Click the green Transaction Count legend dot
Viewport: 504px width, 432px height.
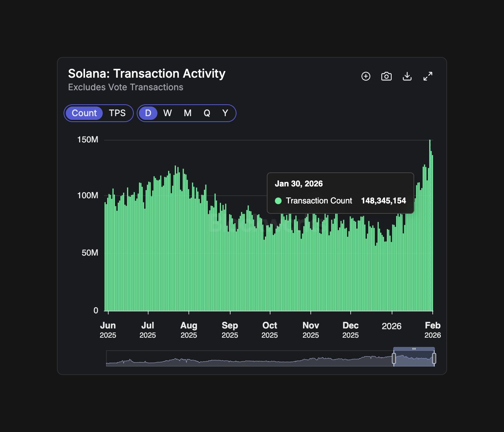point(278,201)
